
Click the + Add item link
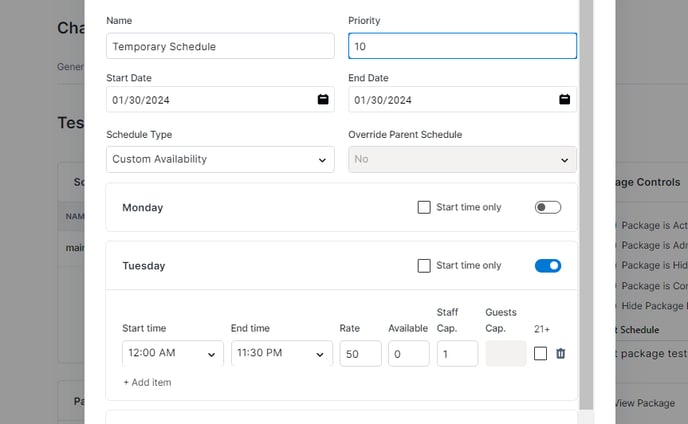(147, 382)
